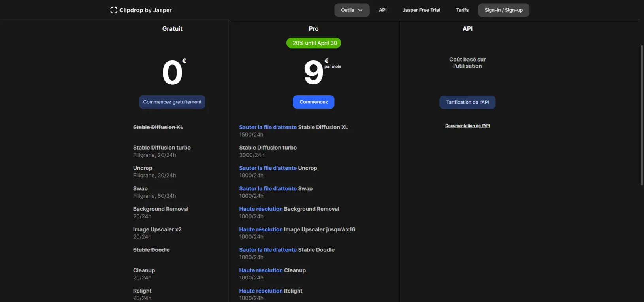The width and height of the screenshot is (644, 302).
Task: Click struck-through Stable Doodle in Gratuit
Action: tap(151, 250)
